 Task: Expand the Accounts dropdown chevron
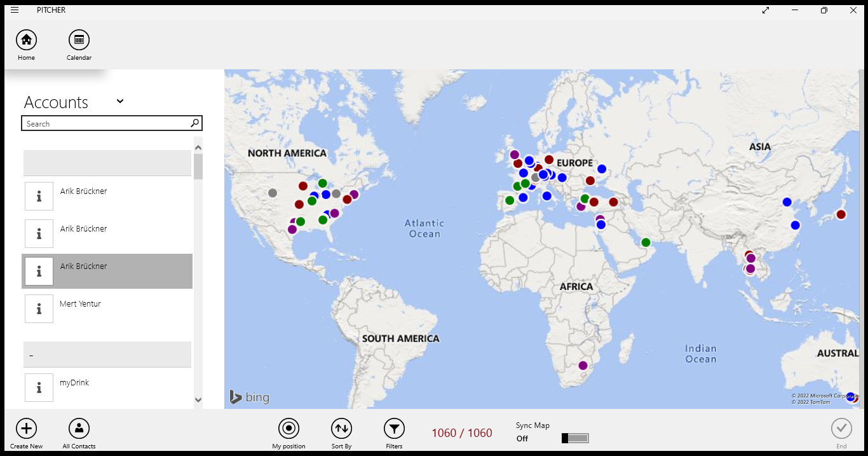120,101
